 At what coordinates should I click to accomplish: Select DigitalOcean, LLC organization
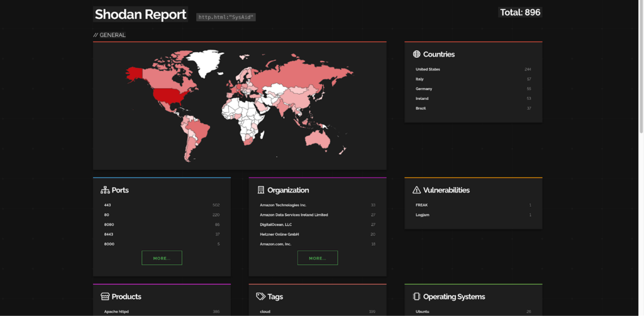point(275,225)
